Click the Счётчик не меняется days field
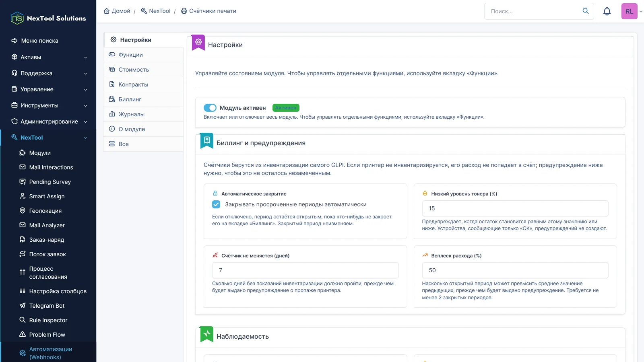The height and width of the screenshot is (362, 644). [305, 270]
